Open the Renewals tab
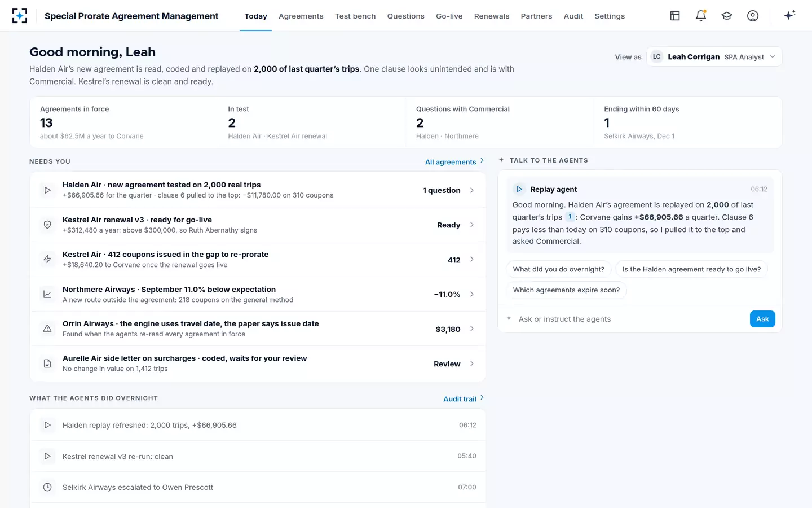The width and height of the screenshot is (812, 508). [x=492, y=16]
